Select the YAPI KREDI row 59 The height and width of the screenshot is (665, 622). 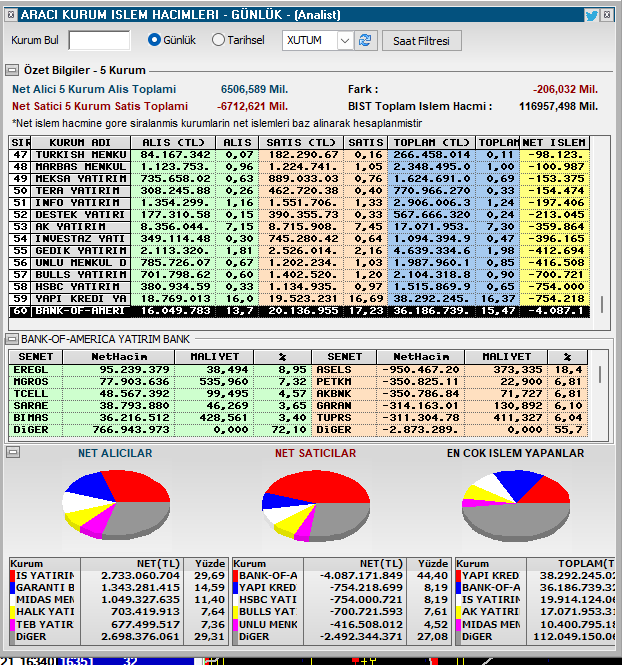[299, 299]
